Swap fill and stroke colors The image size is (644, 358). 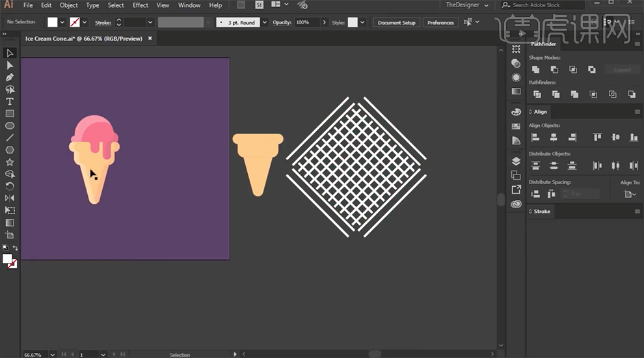[16, 248]
